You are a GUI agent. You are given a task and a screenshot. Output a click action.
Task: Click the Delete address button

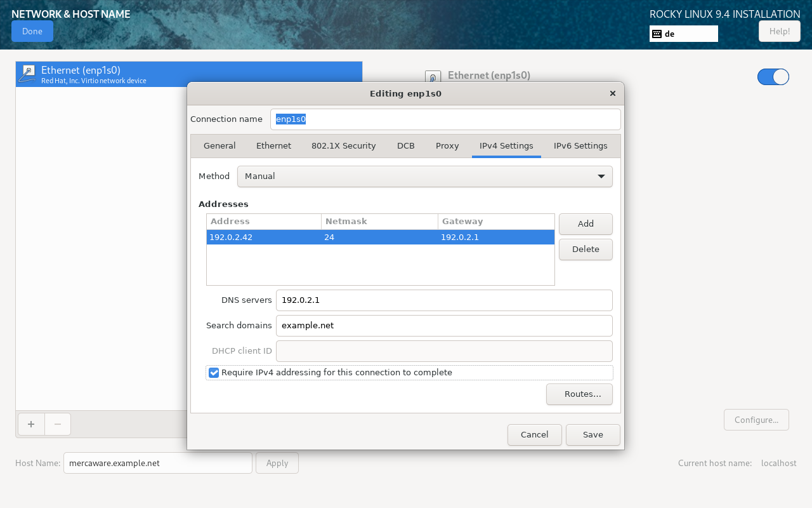[x=586, y=250]
